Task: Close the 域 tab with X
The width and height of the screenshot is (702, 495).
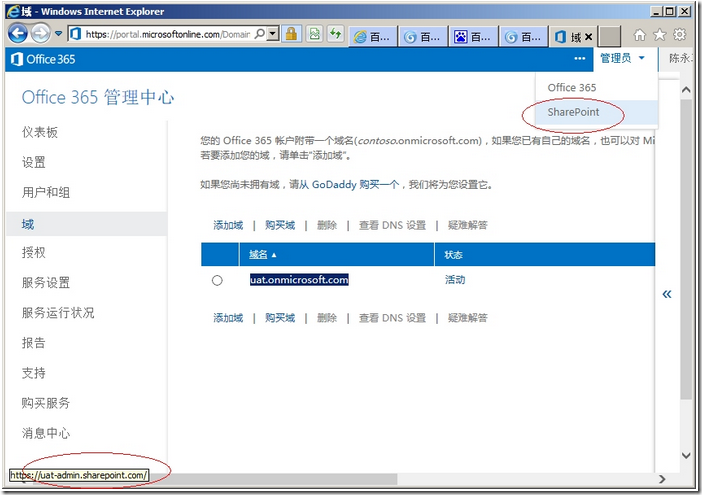Action: [588, 37]
